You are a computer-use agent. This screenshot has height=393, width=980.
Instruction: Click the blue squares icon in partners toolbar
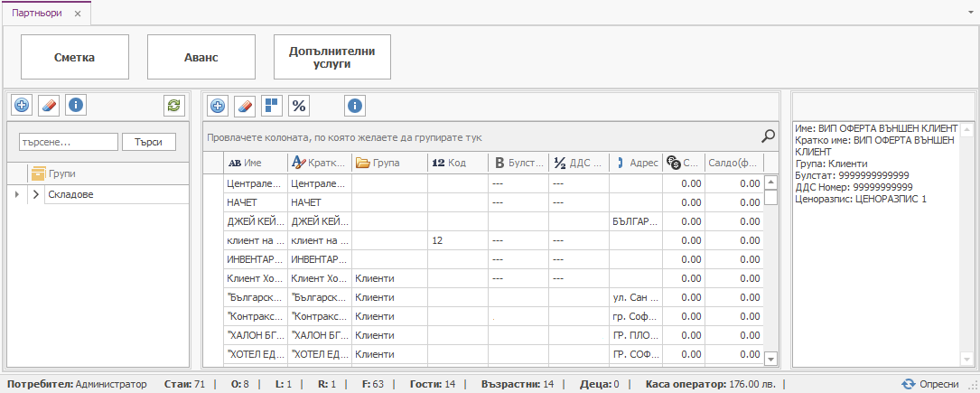point(271,106)
